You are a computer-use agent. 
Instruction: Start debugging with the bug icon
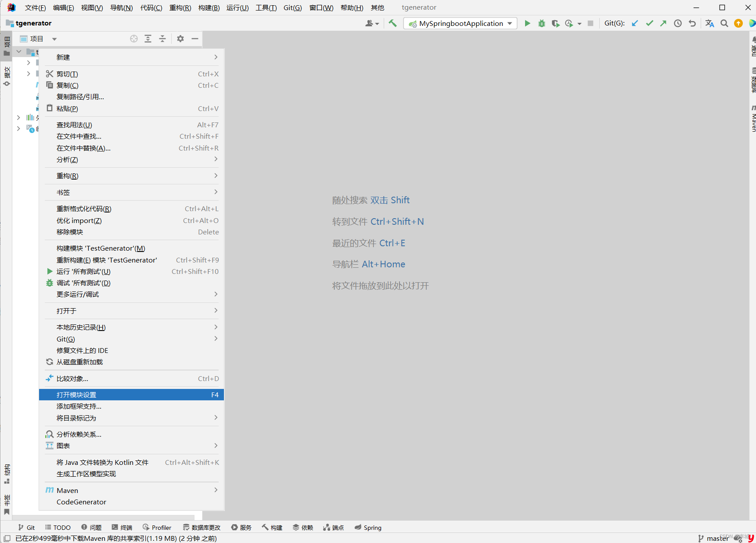coord(542,23)
